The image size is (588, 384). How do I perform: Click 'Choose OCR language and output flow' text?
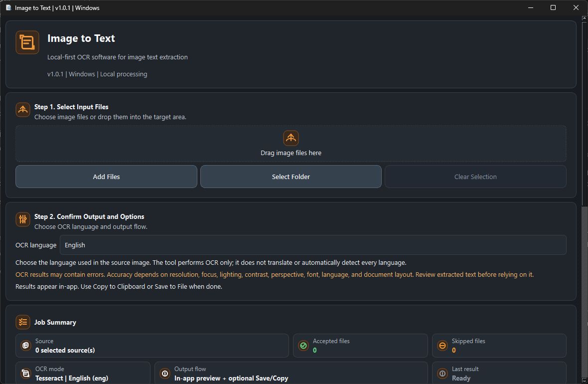tap(91, 226)
